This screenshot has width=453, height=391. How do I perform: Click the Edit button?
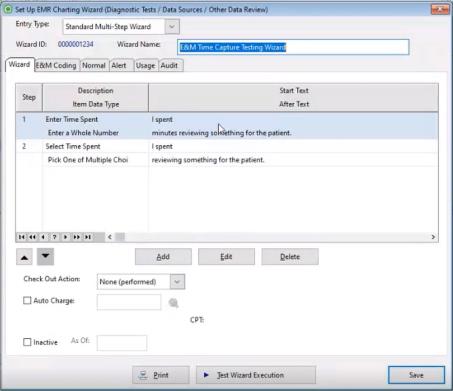pyautogui.click(x=226, y=257)
